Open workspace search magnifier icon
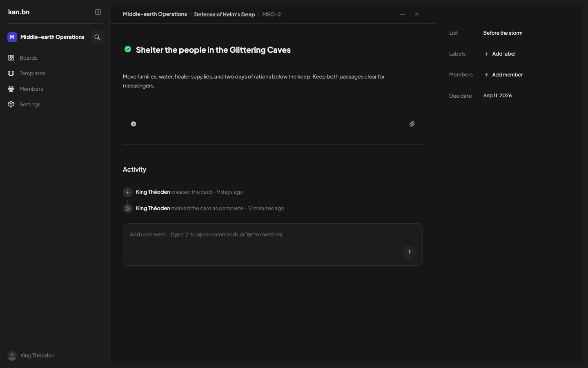Viewport: 588px width, 368px height. click(x=97, y=37)
